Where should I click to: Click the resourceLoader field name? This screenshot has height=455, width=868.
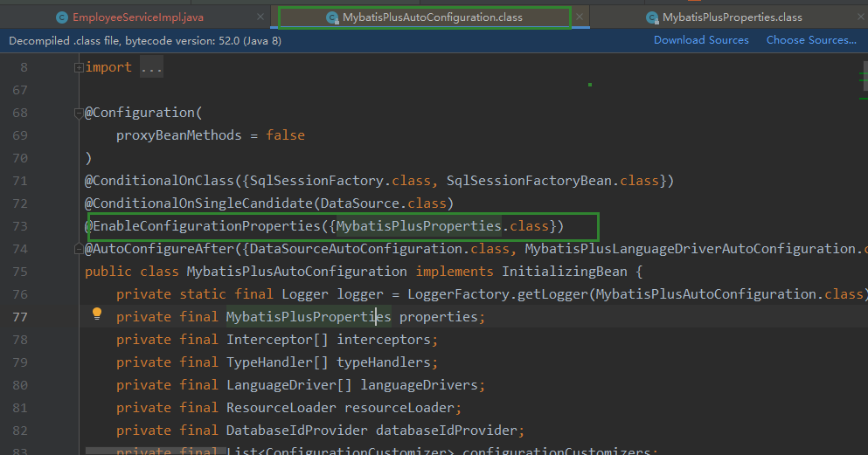399,408
